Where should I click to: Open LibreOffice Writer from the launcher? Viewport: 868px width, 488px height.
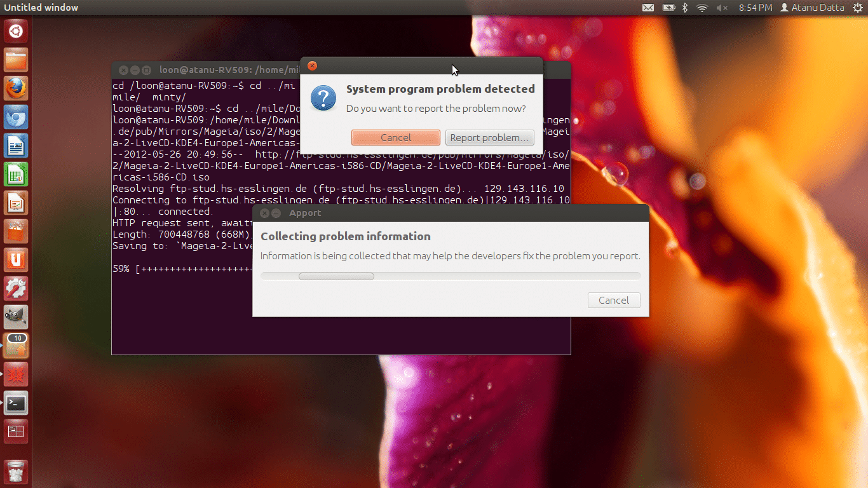(16, 146)
